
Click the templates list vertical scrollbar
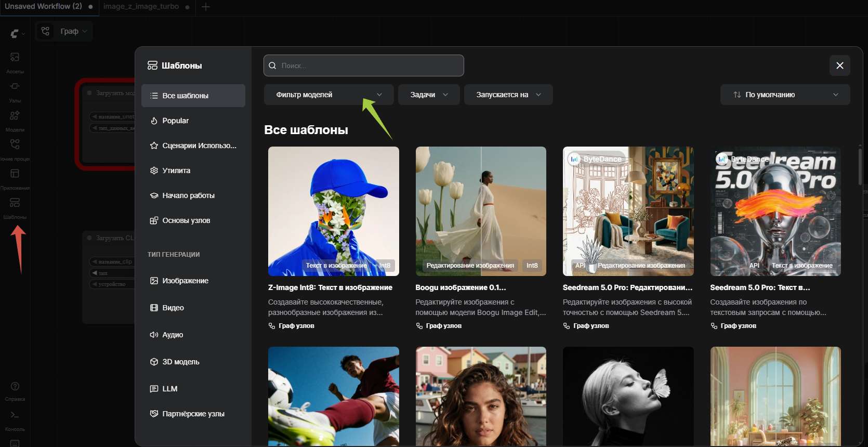coord(860,166)
